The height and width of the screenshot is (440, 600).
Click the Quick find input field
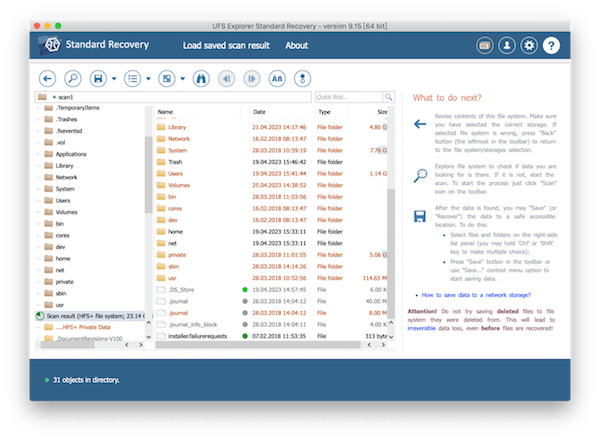point(349,97)
